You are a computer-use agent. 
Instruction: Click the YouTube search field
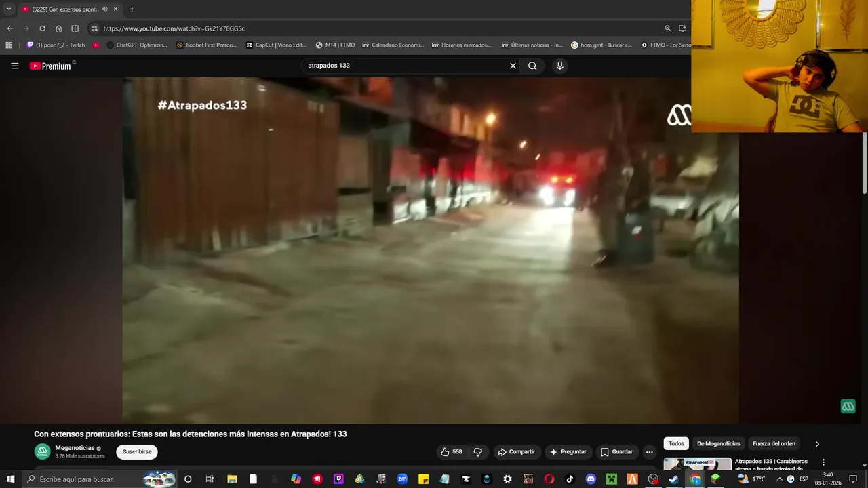click(407, 66)
